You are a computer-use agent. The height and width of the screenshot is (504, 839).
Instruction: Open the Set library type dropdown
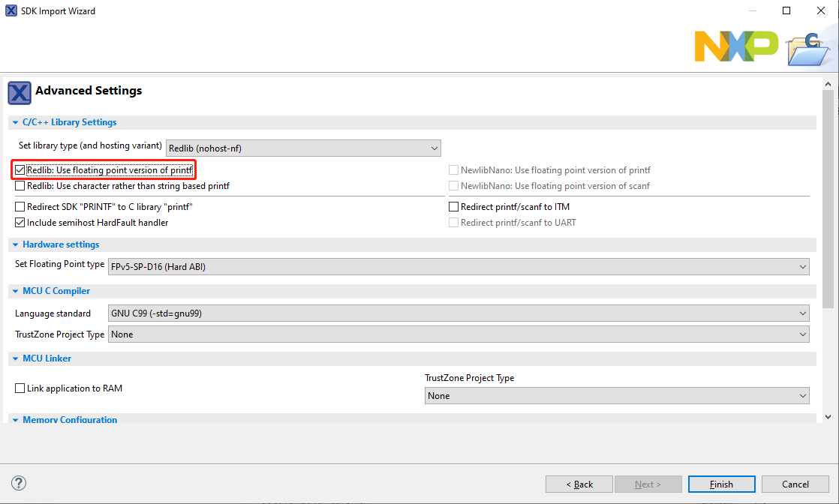[x=303, y=148]
